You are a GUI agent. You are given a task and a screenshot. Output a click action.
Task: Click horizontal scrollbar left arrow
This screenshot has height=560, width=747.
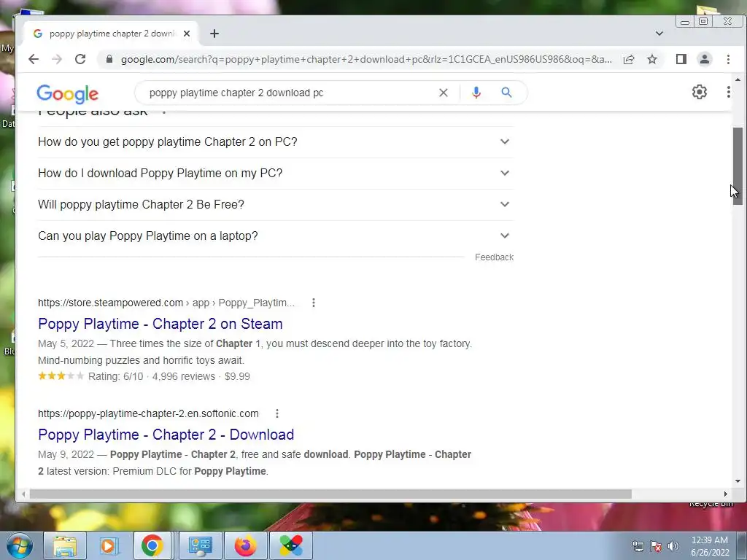(23, 494)
